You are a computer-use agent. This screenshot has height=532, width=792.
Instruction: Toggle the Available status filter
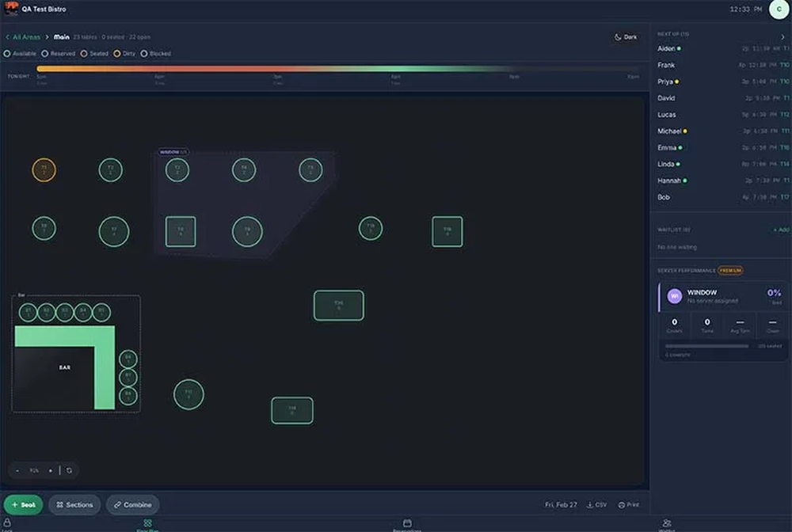point(20,54)
